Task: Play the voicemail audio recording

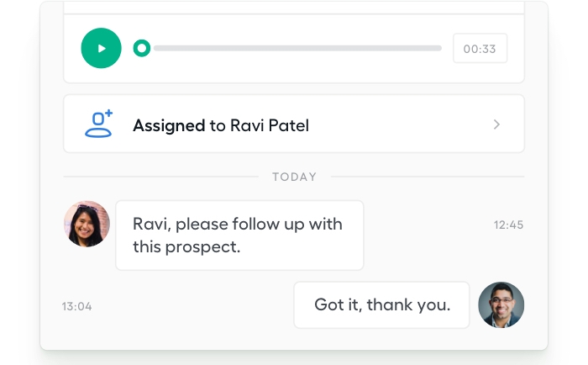Action: coord(102,48)
